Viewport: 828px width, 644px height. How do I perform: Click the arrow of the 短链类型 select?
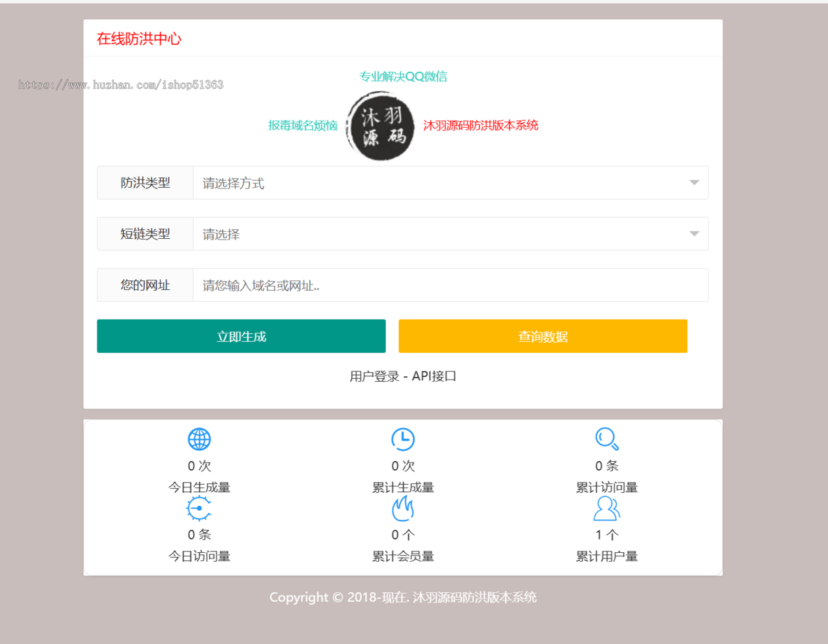pyautogui.click(x=694, y=234)
